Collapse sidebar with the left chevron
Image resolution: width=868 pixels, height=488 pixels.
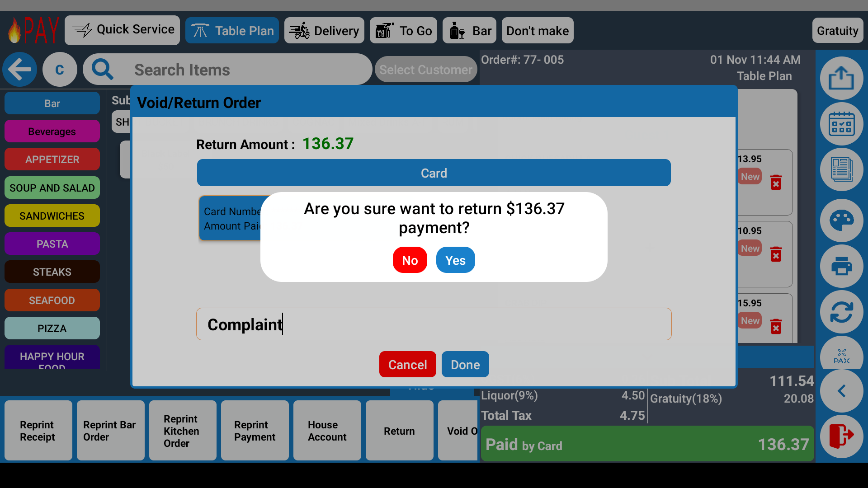tap(841, 391)
